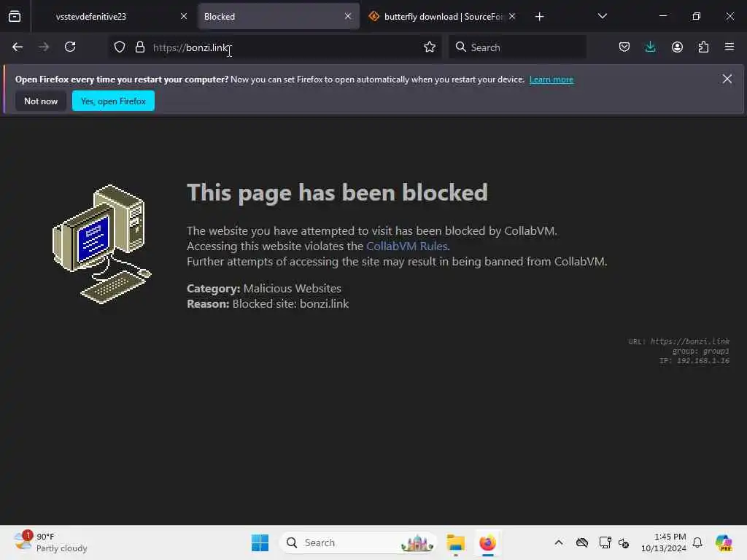This screenshot has height=560, width=747.
Task: Click the Firefox Search box
Action: (x=517, y=47)
